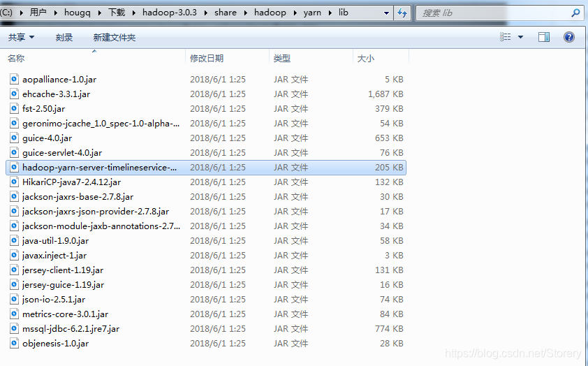Screen dimensions: 588x366
Task: Select file name metrics-core-3.0.1.jar
Action: click(x=65, y=314)
